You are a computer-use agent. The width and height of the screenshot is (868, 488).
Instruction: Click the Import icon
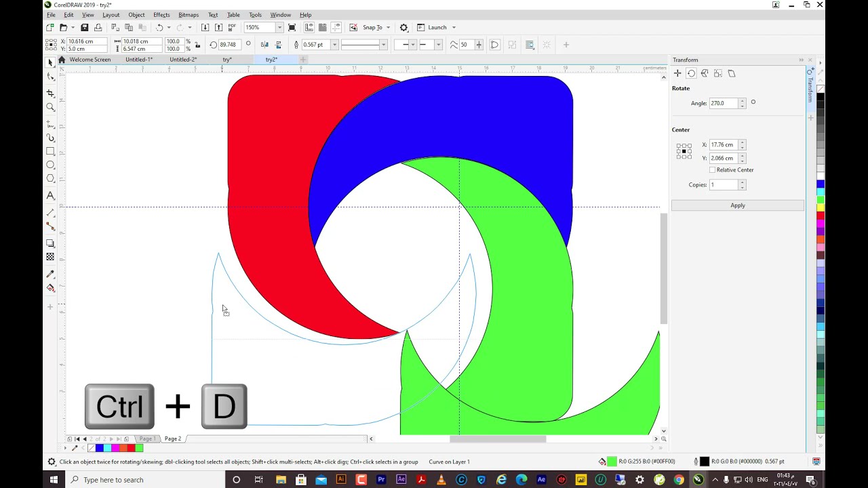point(205,27)
